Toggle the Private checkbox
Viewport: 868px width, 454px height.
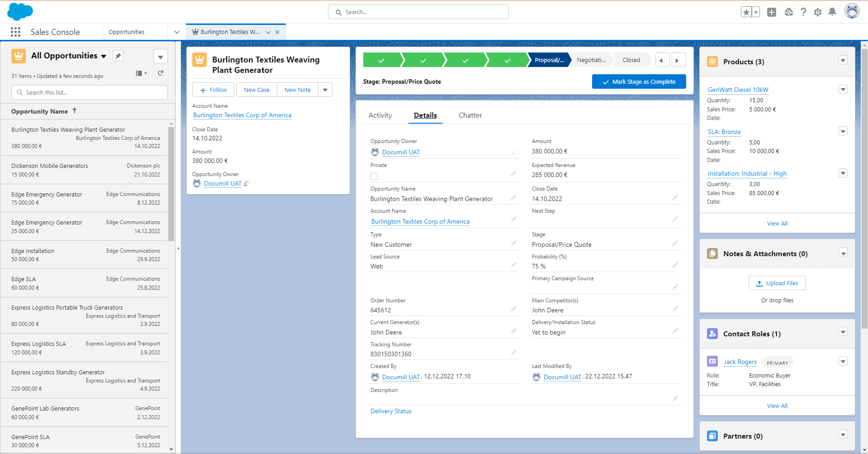(x=374, y=177)
